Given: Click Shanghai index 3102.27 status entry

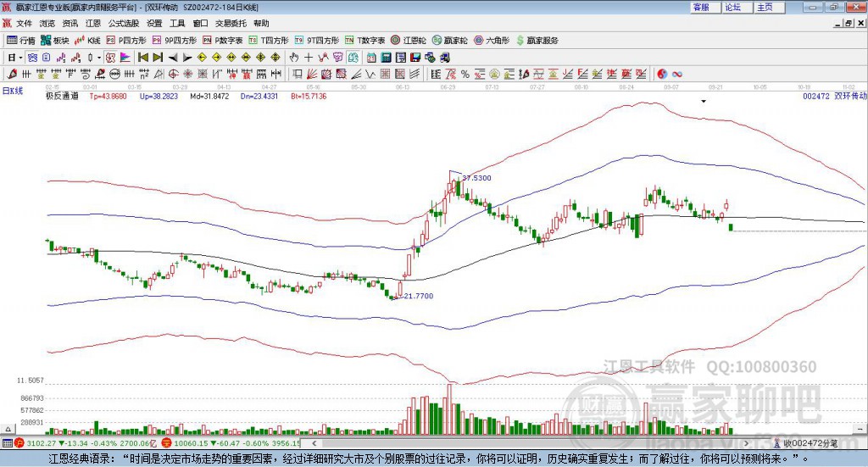Looking at the screenshot, I should pyautogui.click(x=87, y=443).
